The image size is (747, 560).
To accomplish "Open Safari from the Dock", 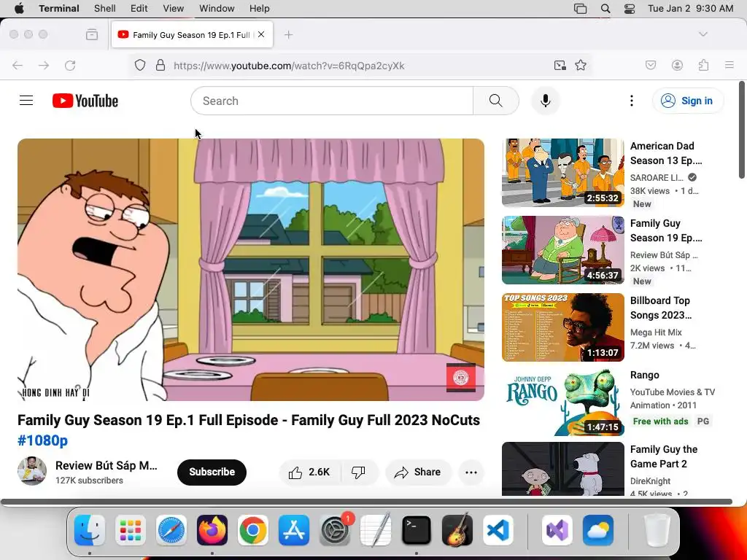I will click(171, 530).
